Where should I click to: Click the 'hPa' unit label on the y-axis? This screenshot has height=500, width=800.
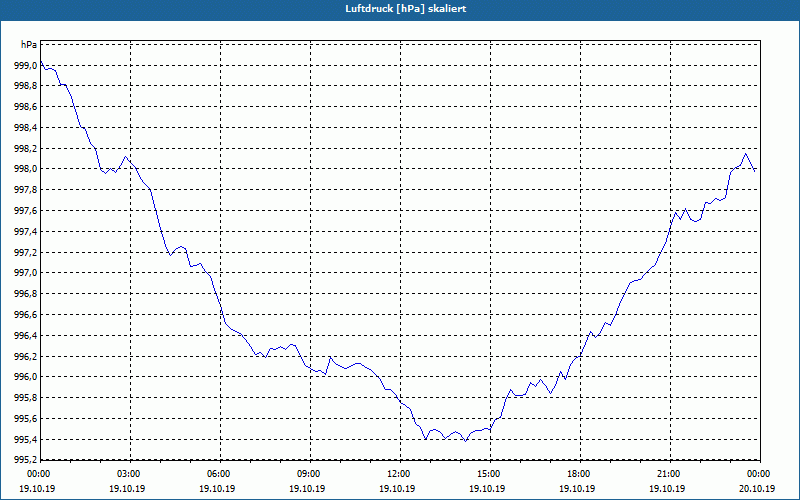29,45
